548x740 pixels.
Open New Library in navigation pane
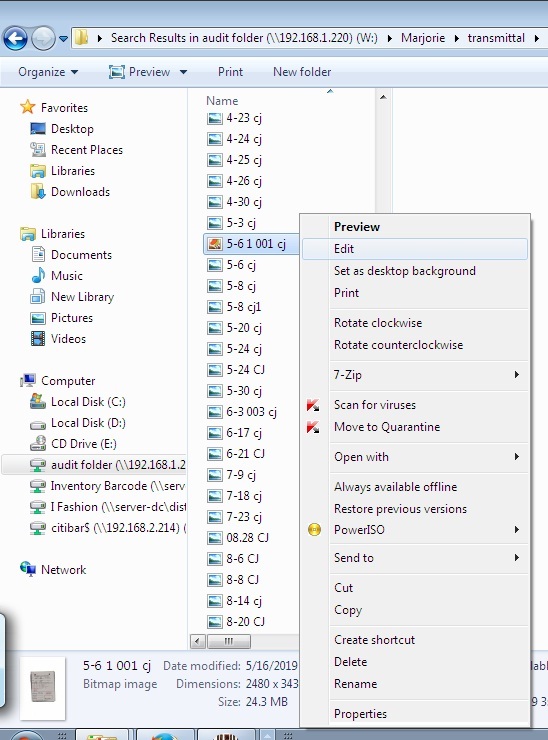coord(83,297)
